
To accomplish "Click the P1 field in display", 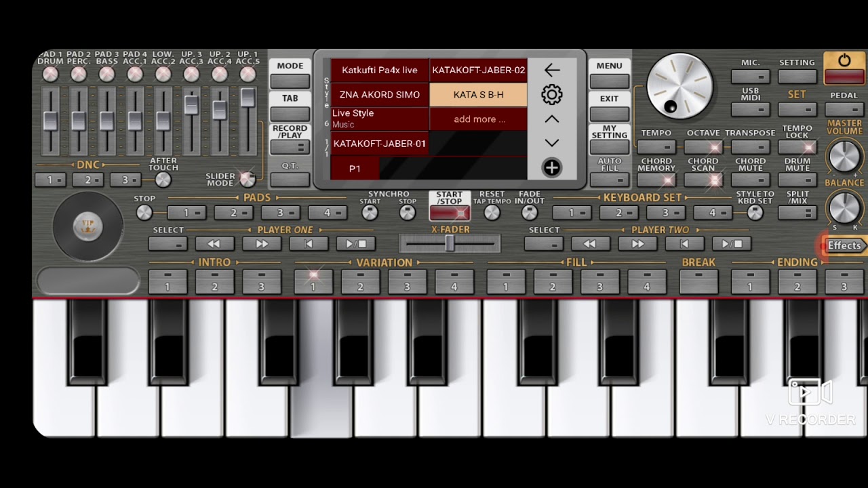I will 355,169.
